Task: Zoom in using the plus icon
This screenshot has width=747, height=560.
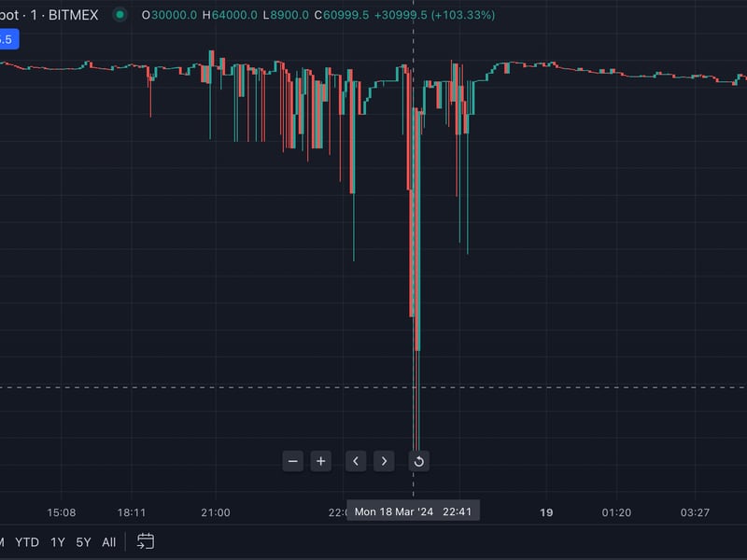Action: (x=320, y=460)
